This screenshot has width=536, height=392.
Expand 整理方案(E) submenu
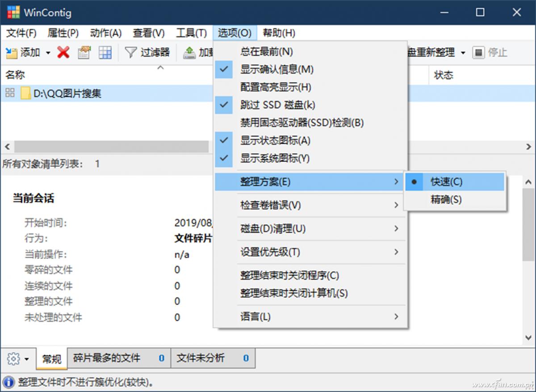click(x=310, y=182)
